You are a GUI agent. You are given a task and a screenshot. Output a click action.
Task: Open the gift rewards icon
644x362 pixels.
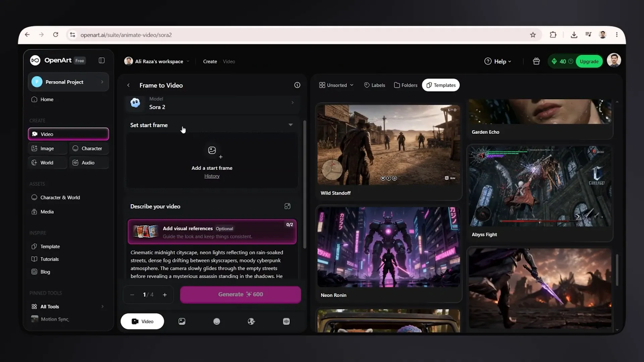pyautogui.click(x=536, y=61)
